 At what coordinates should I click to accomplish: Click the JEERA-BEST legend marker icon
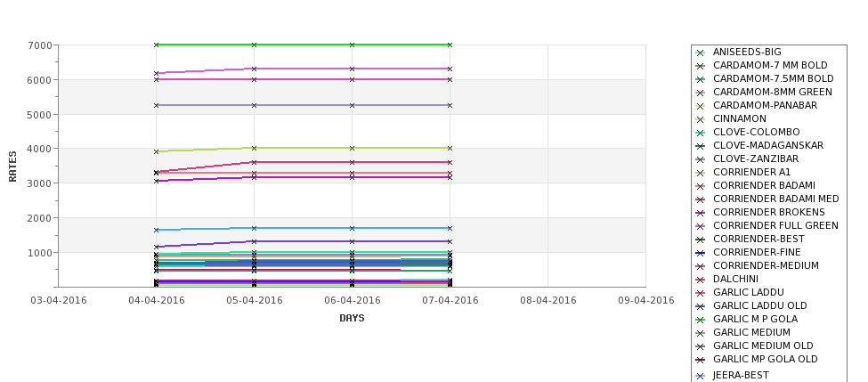(x=701, y=376)
